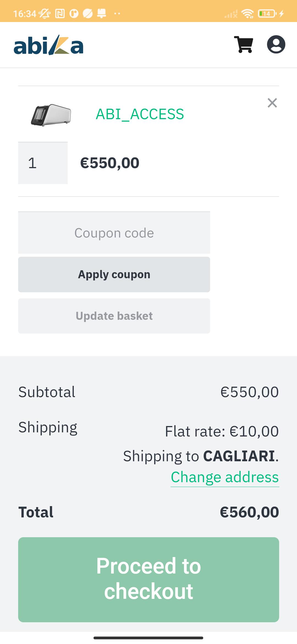Tap the home gesture bar

(148, 638)
